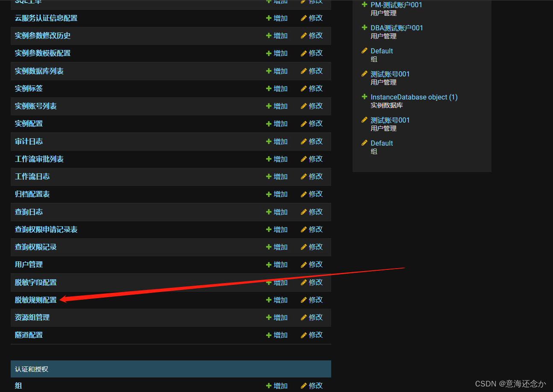Open the 用户管理 model page

point(29,264)
